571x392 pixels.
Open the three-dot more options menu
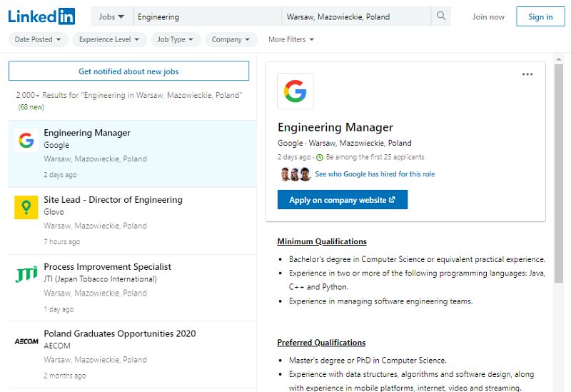click(527, 74)
